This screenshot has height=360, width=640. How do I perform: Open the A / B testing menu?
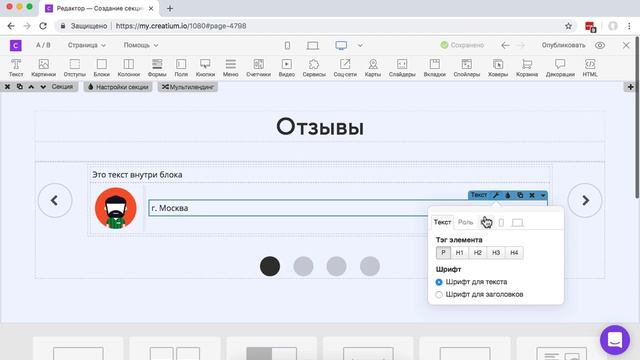tap(43, 45)
